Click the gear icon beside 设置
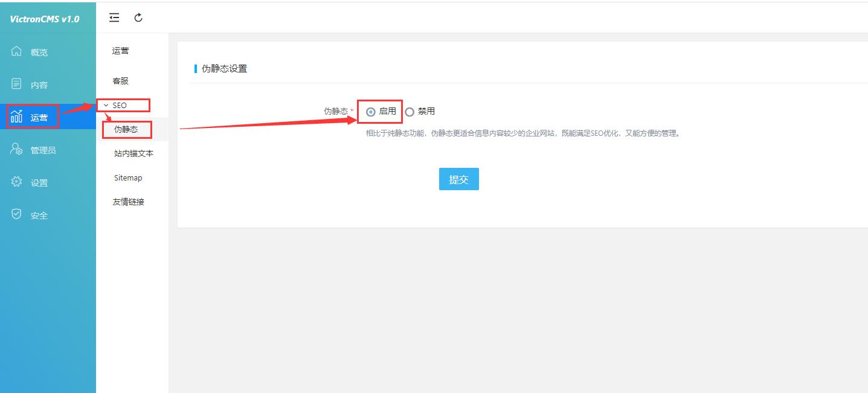 click(x=17, y=182)
